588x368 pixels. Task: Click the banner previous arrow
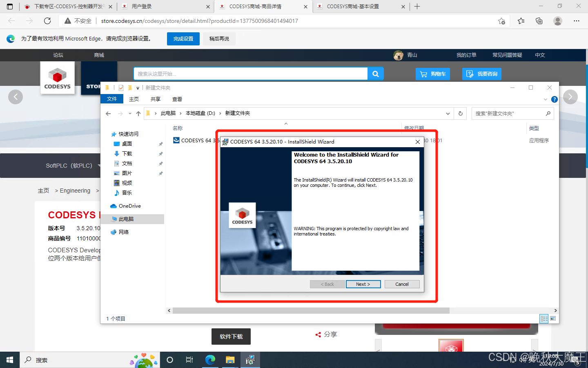[16, 97]
